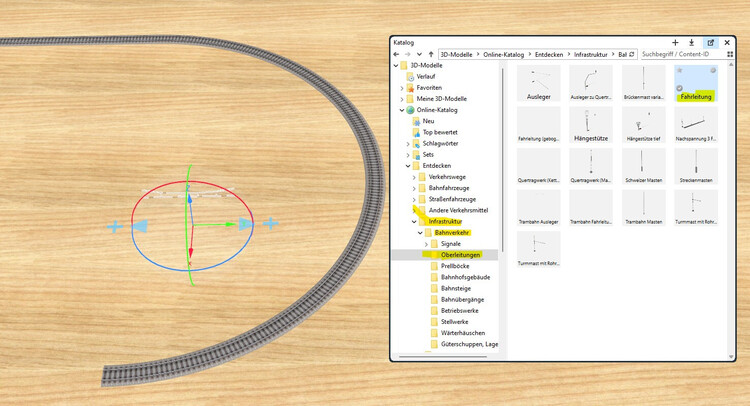Screen dimensions: 750x406
Task: Choose the Hängestütze tief thumbnail
Action: point(644,124)
